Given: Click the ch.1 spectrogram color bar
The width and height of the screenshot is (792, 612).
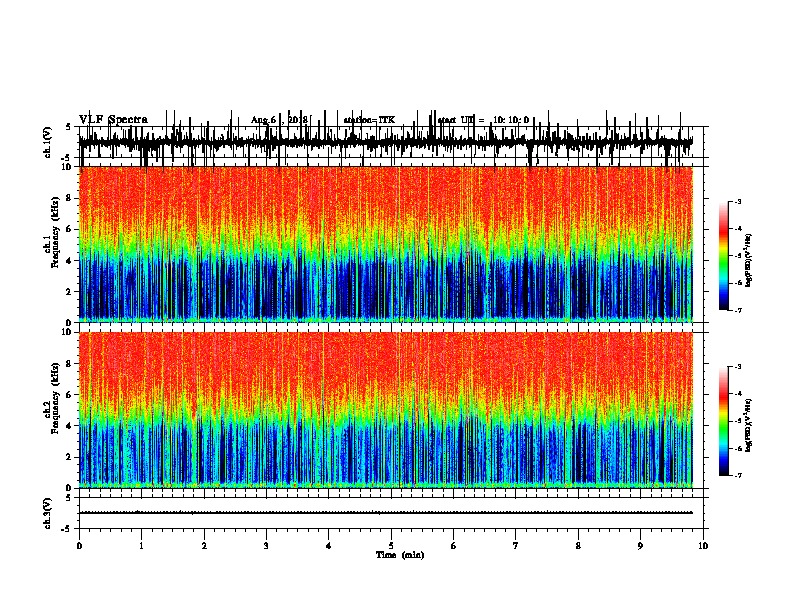Looking at the screenshot, I should point(724,256).
